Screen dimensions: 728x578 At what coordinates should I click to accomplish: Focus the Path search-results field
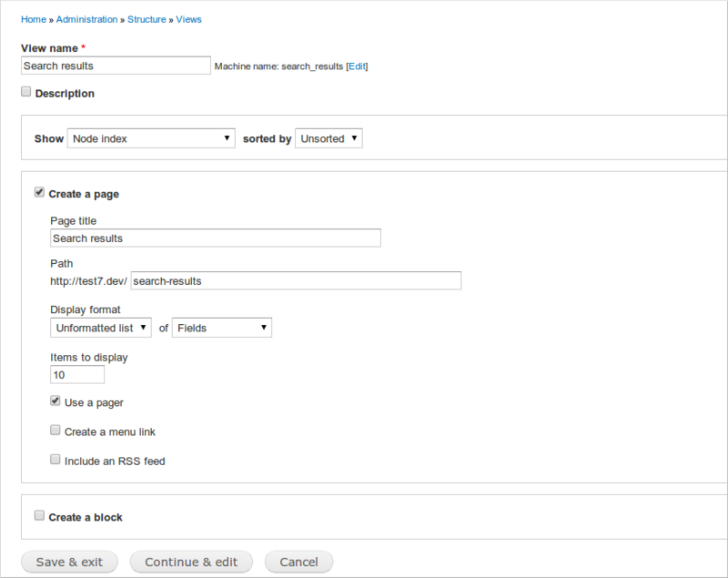[296, 281]
